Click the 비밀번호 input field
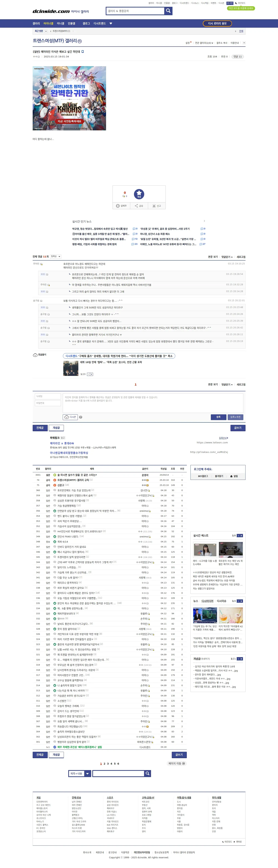The width and height of the screenshot is (278, 868). (48, 403)
